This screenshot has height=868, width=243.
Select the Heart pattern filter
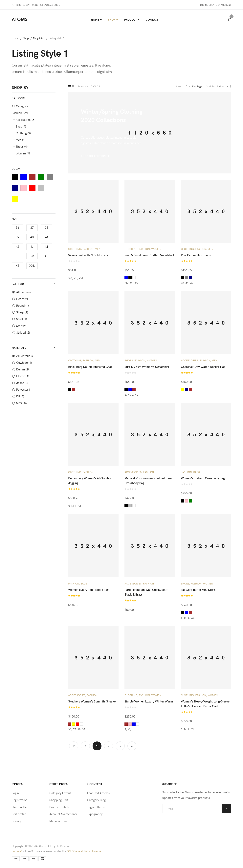pos(13,299)
